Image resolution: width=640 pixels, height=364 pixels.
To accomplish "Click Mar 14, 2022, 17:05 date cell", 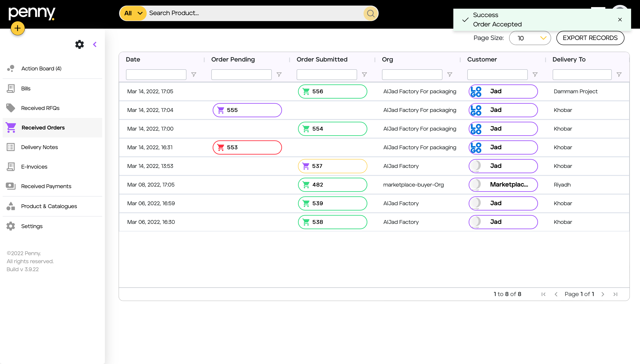I will click(x=150, y=91).
